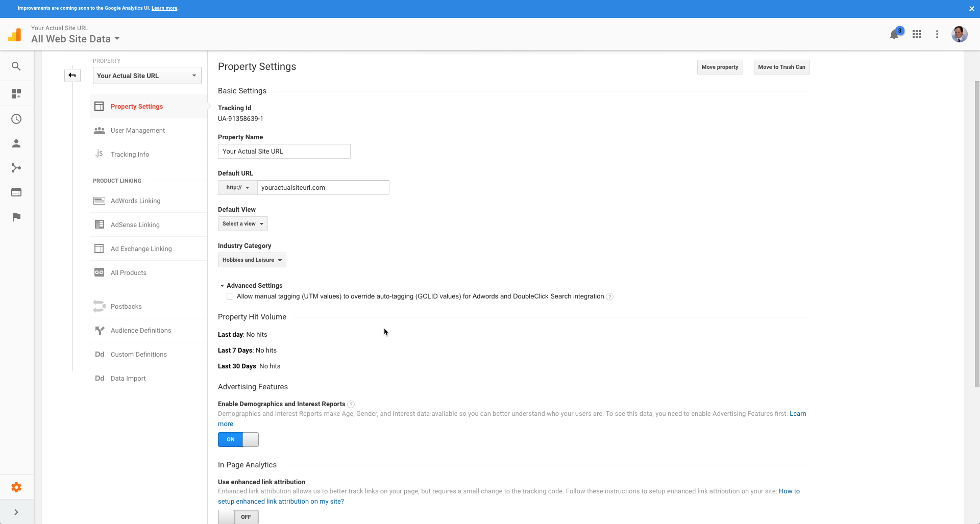Viewport: 980px width, 524px height.
Task: Open the Customization dashboard icon
Action: pos(16,94)
